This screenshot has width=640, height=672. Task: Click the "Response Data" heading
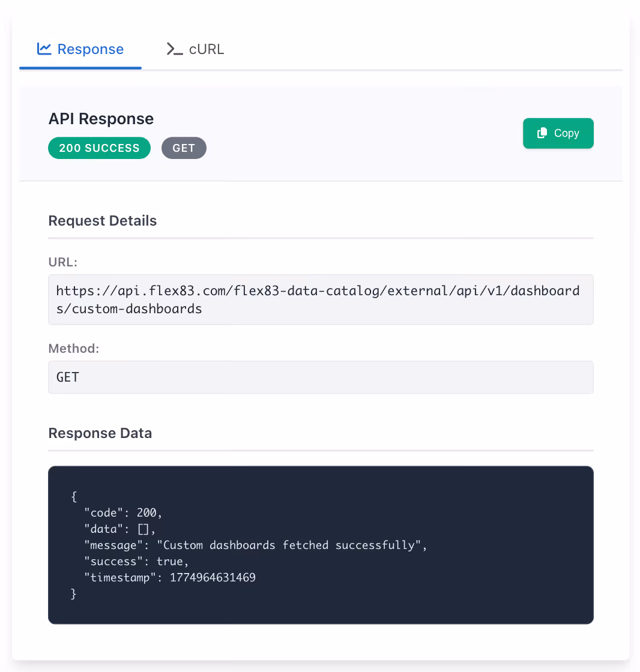[x=100, y=433]
